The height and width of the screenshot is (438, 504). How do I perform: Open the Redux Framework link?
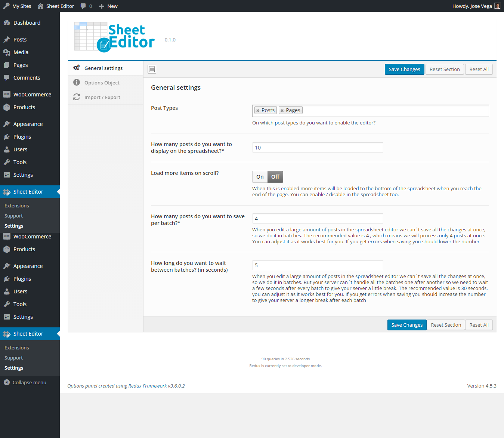pyautogui.click(x=148, y=386)
